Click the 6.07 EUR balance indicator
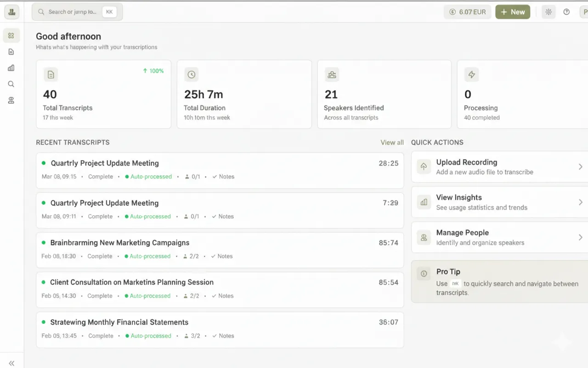This screenshot has width=588, height=368. (467, 11)
